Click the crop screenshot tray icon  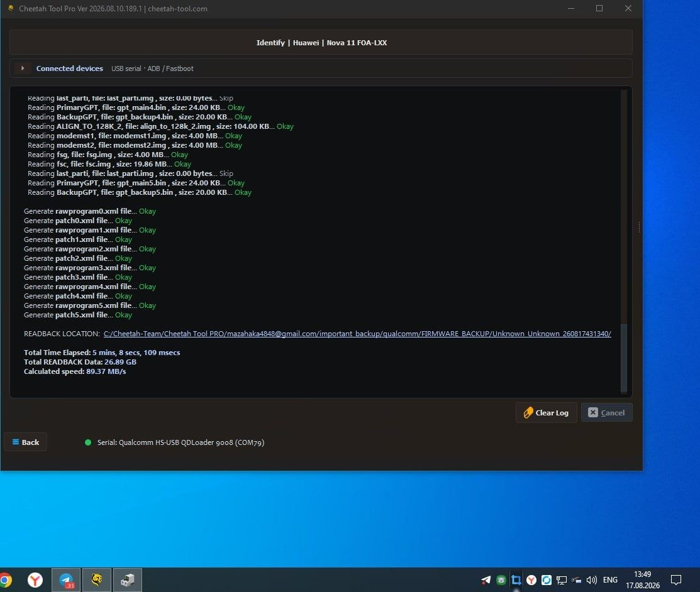coord(516,580)
